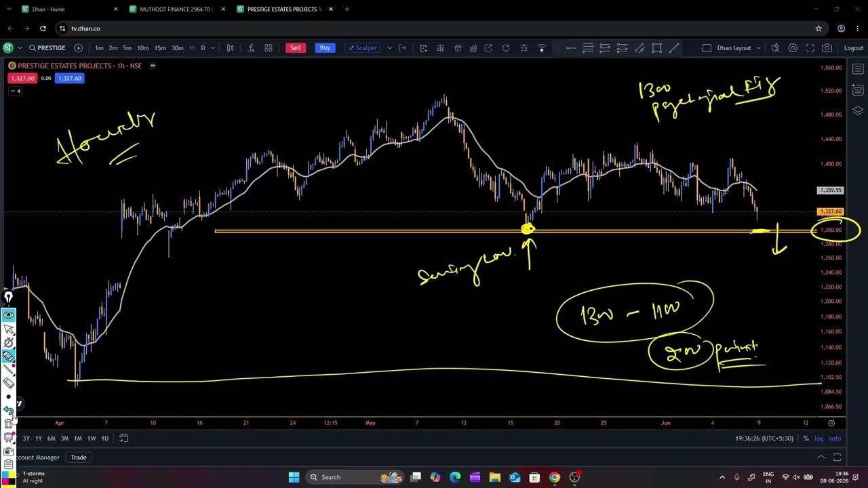Click the bar chart analytics icon

pyautogui.click(x=473, y=48)
